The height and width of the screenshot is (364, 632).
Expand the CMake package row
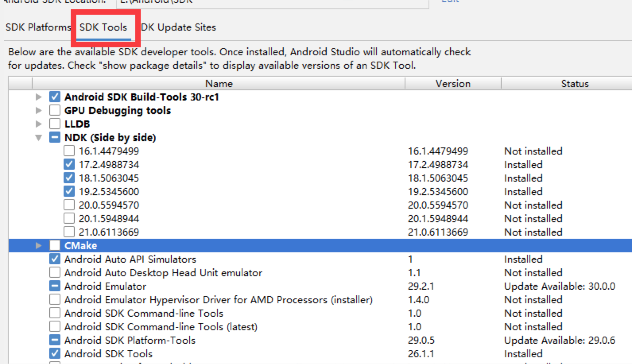39,246
